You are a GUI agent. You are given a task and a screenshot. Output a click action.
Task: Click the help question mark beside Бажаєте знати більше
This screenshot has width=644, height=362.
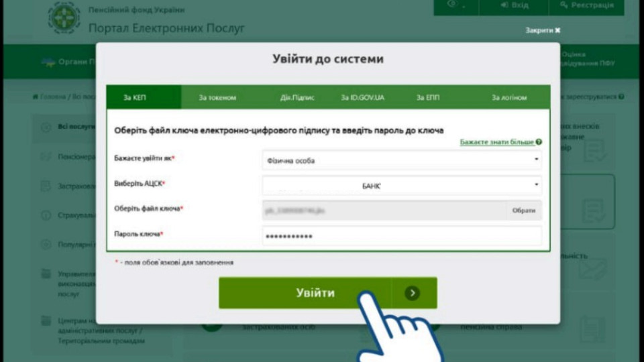point(539,142)
